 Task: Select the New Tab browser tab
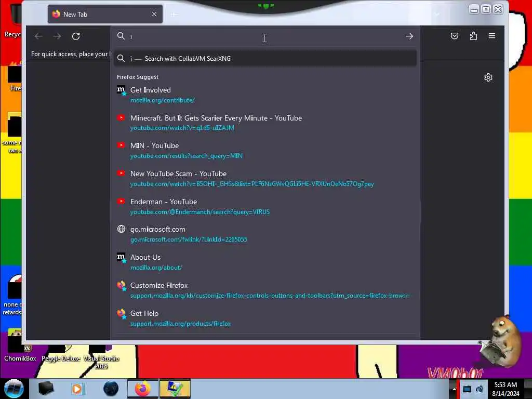click(105, 14)
